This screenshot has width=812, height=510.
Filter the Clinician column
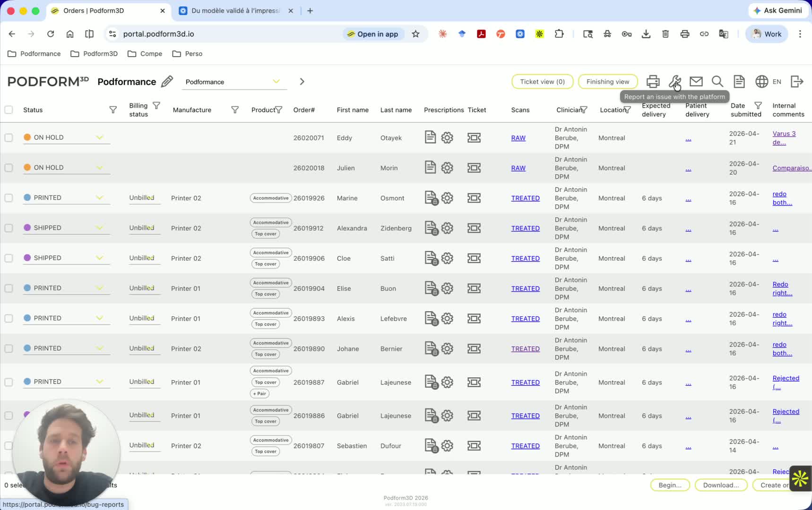(584, 110)
